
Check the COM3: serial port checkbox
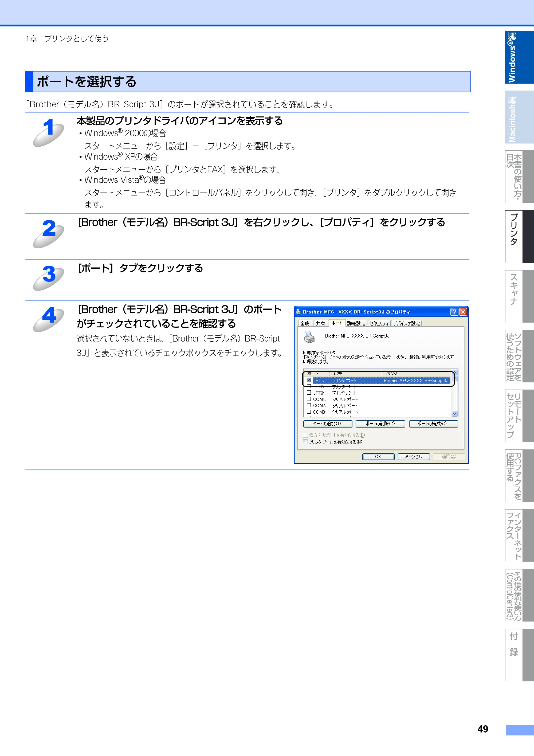(x=309, y=412)
